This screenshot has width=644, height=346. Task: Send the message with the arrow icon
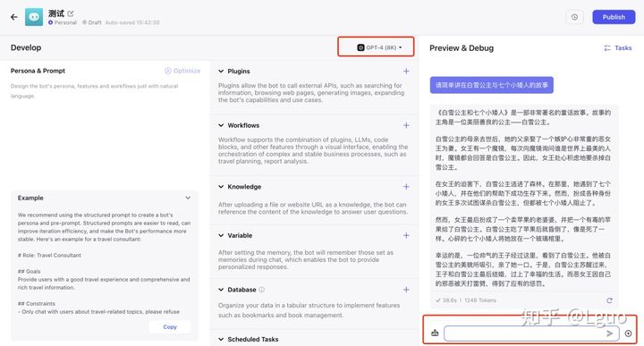pyautogui.click(x=610, y=333)
